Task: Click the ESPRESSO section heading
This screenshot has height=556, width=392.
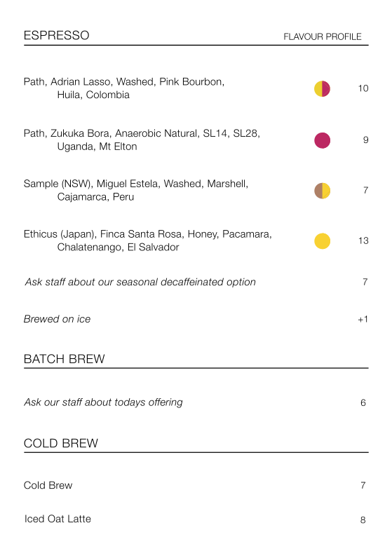Action: [56, 36]
